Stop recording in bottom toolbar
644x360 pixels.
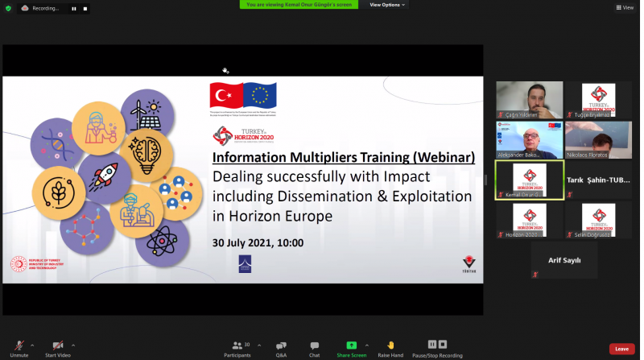click(x=442, y=345)
